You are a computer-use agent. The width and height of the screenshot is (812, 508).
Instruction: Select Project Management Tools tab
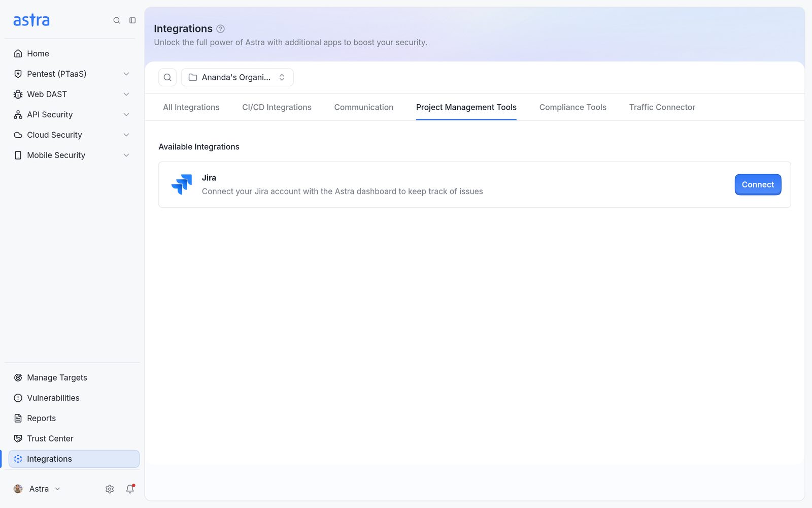[466, 107]
